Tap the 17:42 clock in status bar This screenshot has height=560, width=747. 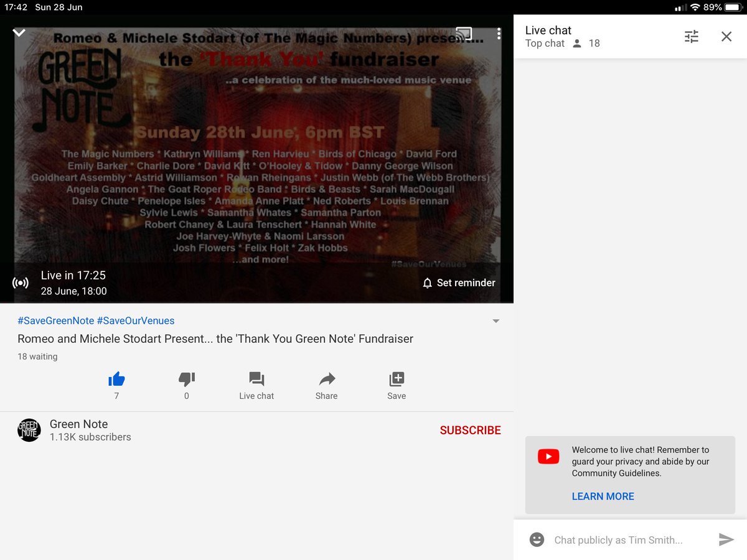click(x=15, y=7)
